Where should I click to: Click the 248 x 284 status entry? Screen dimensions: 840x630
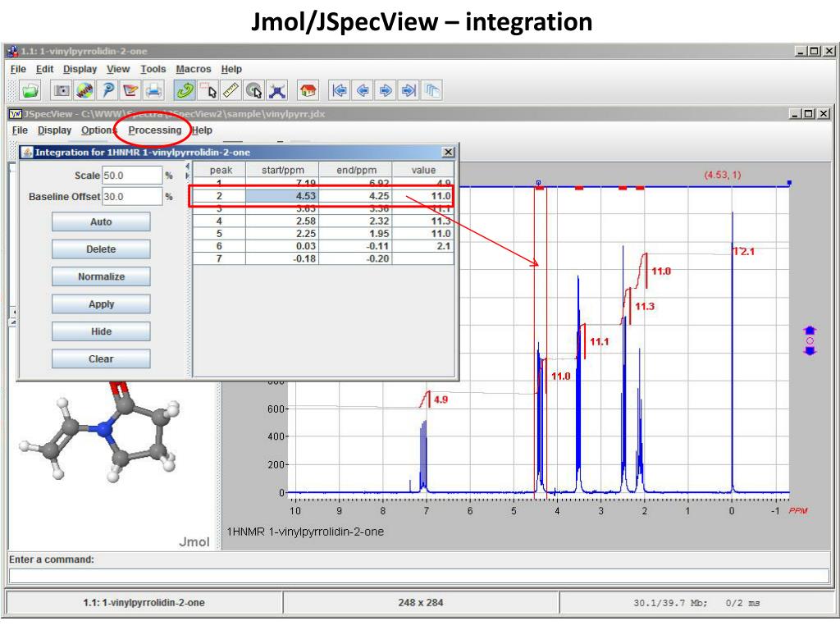(x=421, y=603)
